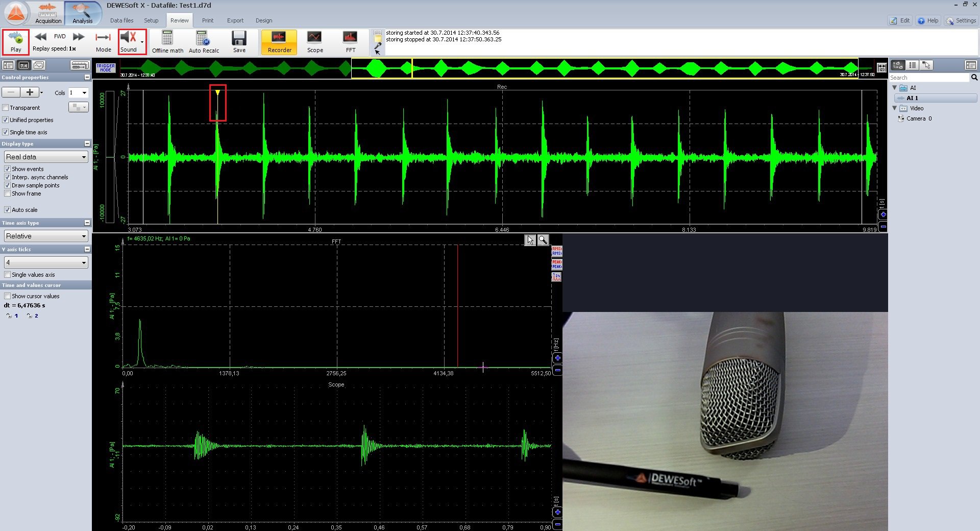Click the channel Search field

point(929,78)
